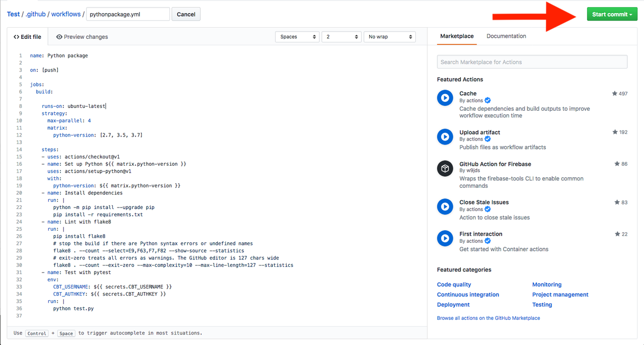Image resolution: width=644 pixels, height=345 pixels.
Task: Open the No wrap line mode dropdown
Action: pyautogui.click(x=389, y=37)
